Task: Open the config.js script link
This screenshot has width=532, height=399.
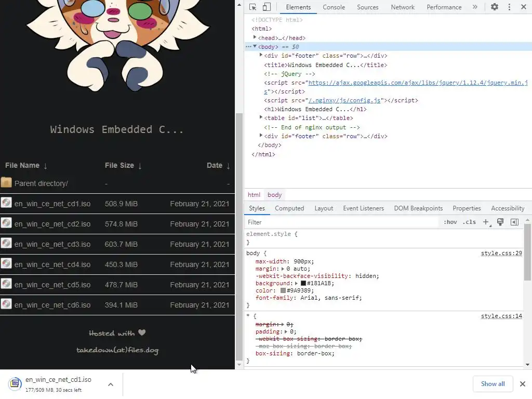Action: pos(344,100)
